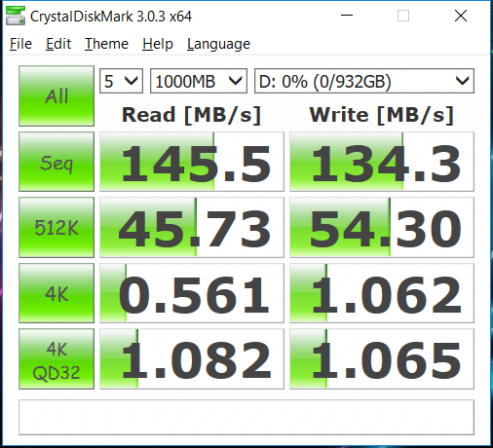
Task: Click the CrystalDiskMark app icon in title bar
Action: click(16, 16)
